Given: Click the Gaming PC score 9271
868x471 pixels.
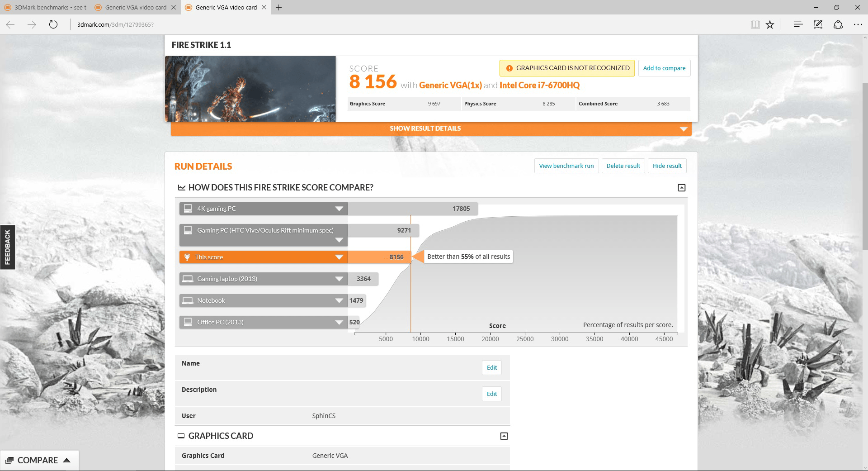Looking at the screenshot, I should 404,230.
